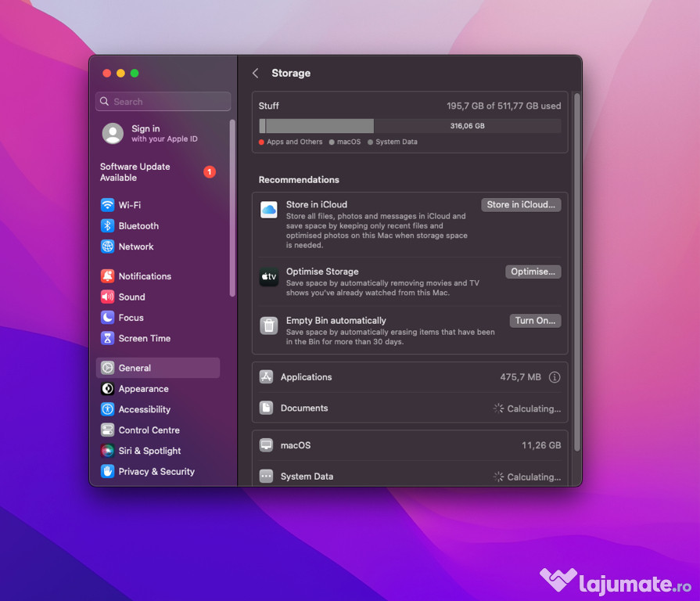
Task: Click the Appearance icon
Action: pos(107,389)
